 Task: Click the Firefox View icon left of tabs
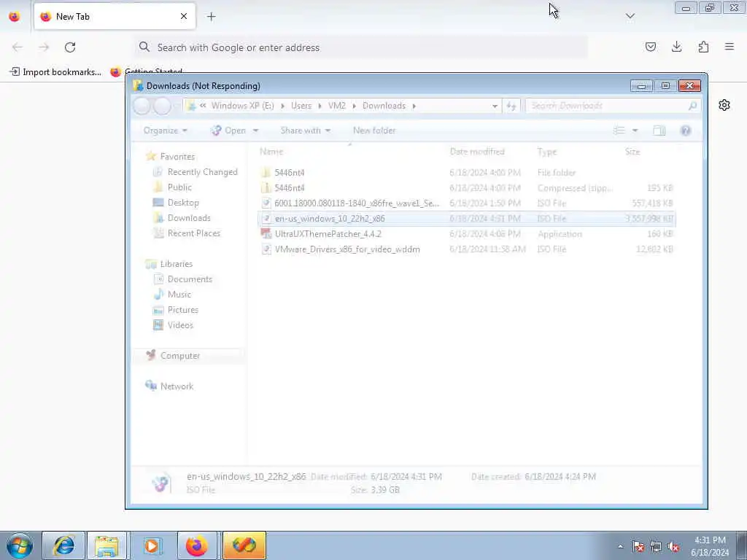pos(15,16)
